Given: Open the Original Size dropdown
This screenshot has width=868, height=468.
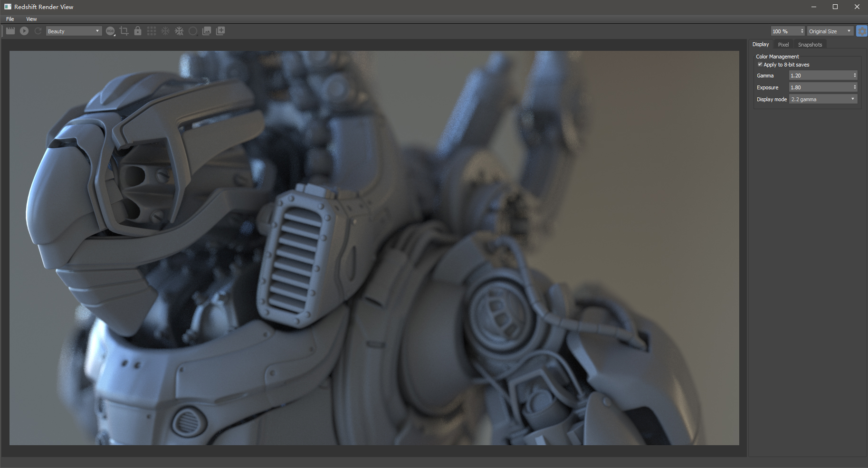Looking at the screenshot, I should click(830, 31).
